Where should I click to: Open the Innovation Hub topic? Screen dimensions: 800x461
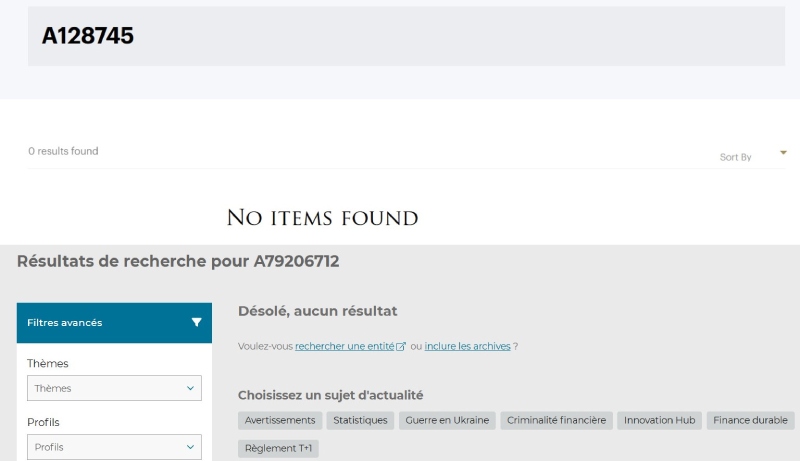pos(659,421)
